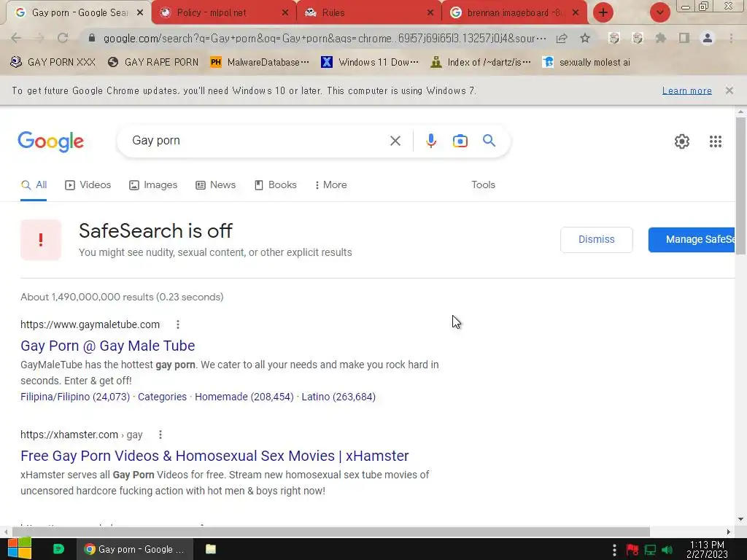Click the browser forward arrow
The image size is (747, 560).
pos(39,38)
